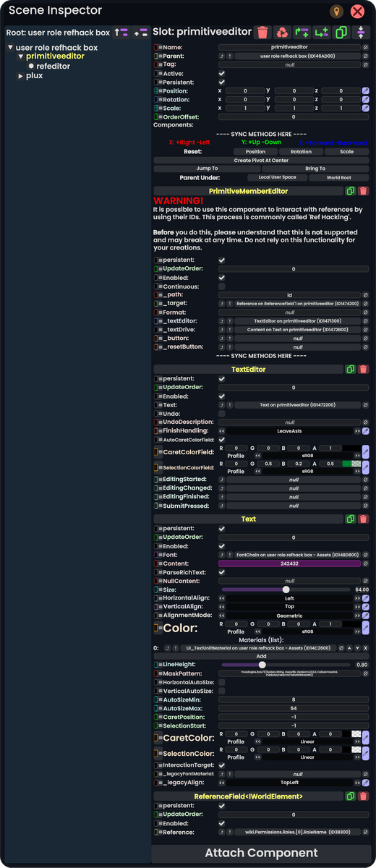Click the insert parent slot icon

click(x=302, y=32)
